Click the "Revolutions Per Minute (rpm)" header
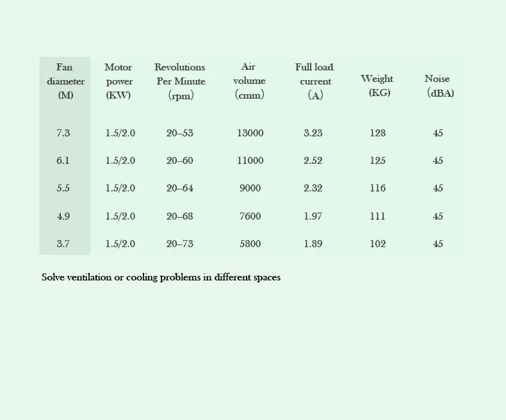 (180, 81)
